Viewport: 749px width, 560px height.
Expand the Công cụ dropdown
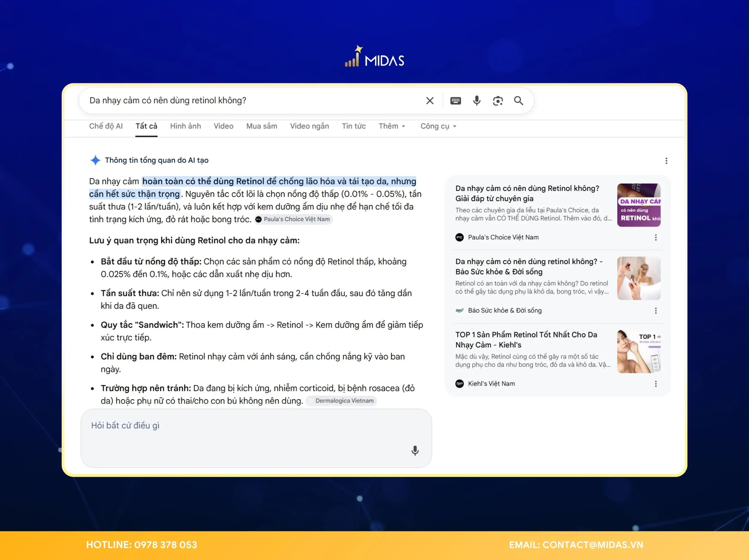pyautogui.click(x=438, y=126)
